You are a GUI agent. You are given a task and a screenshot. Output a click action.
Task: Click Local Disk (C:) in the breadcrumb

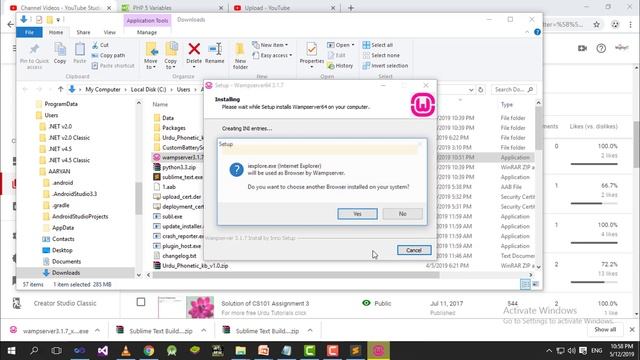coord(148,89)
